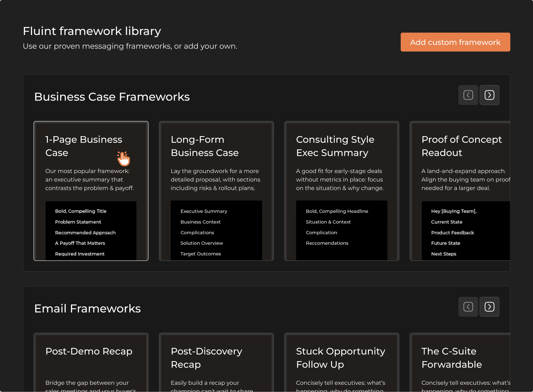Open the Consulting Style Exec Summary framework
The image size is (533, 392).
point(341,191)
